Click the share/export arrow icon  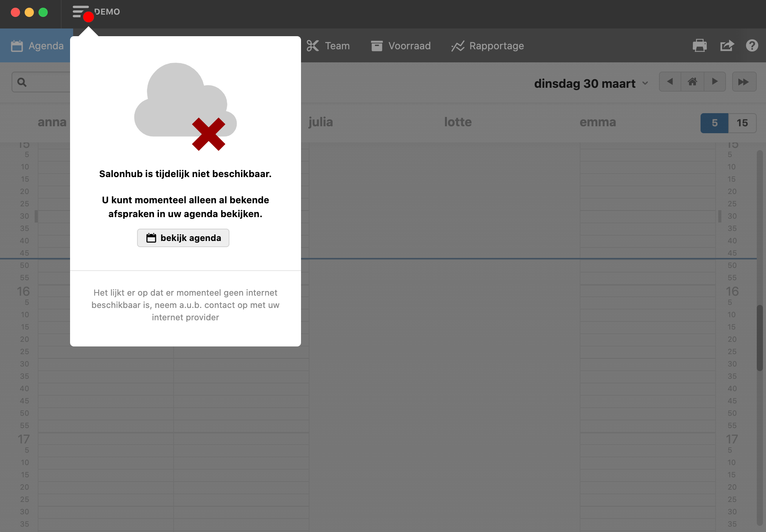[x=727, y=46]
